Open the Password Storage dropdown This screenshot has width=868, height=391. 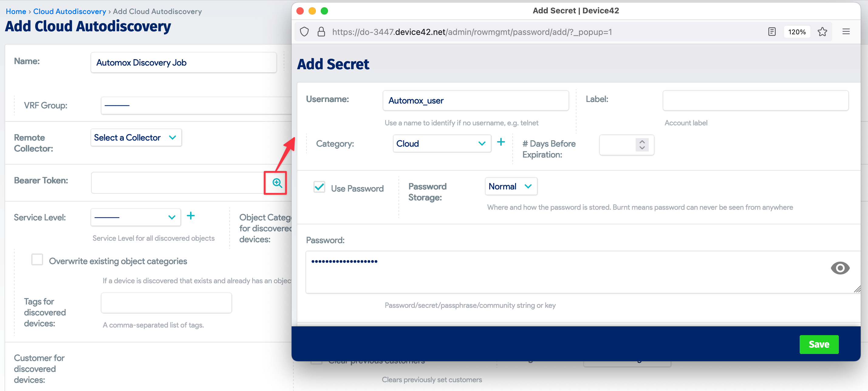click(511, 187)
